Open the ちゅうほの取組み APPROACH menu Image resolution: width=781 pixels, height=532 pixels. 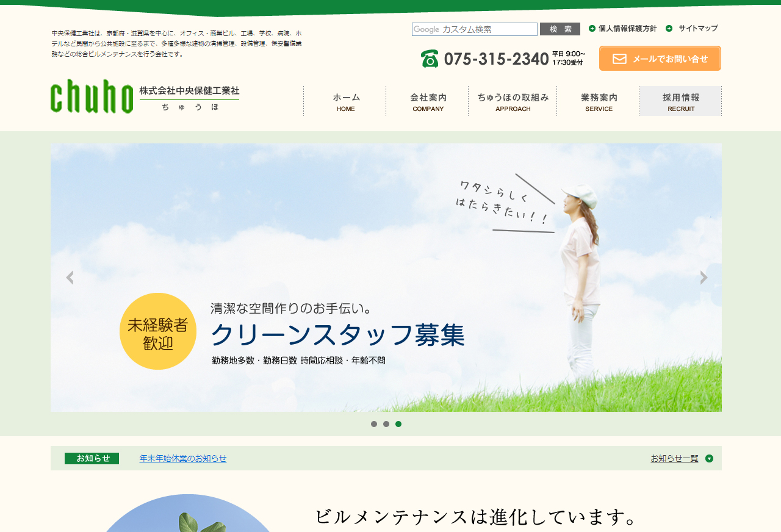coord(513,101)
